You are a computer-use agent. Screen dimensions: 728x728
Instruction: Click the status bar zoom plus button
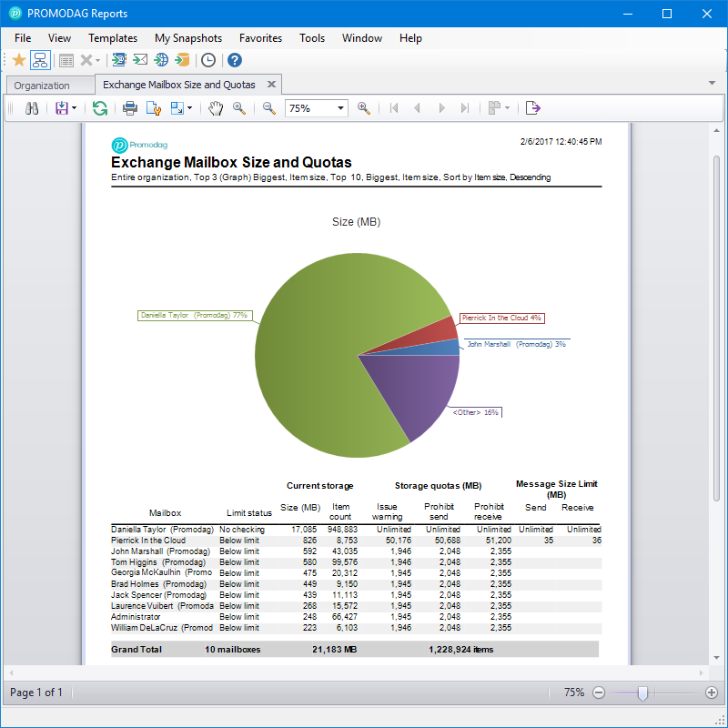coord(712,693)
